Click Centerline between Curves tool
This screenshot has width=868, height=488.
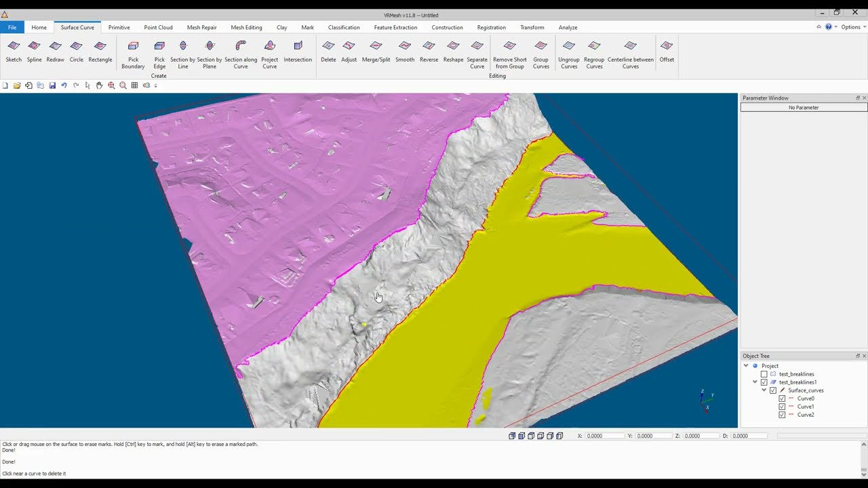(x=631, y=54)
